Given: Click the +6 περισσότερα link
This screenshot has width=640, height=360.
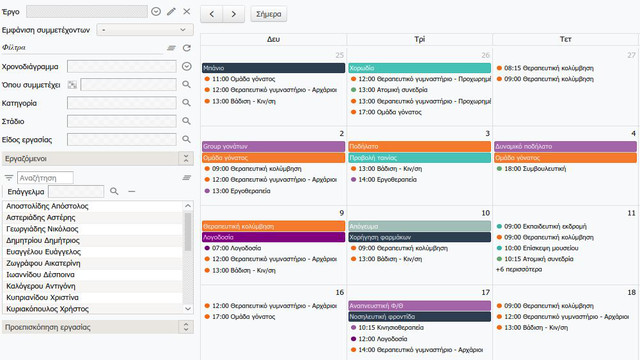Looking at the screenshot, I should click(519, 269).
